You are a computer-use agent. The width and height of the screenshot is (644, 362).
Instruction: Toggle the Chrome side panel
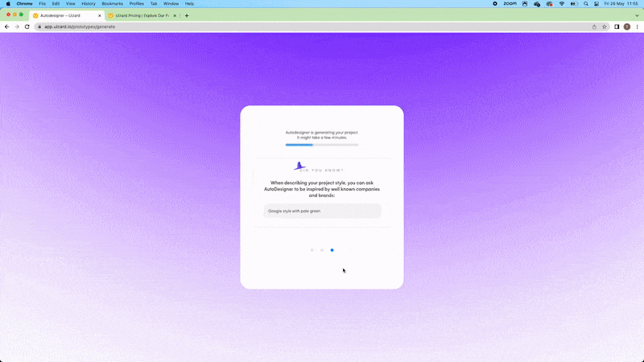[617, 27]
